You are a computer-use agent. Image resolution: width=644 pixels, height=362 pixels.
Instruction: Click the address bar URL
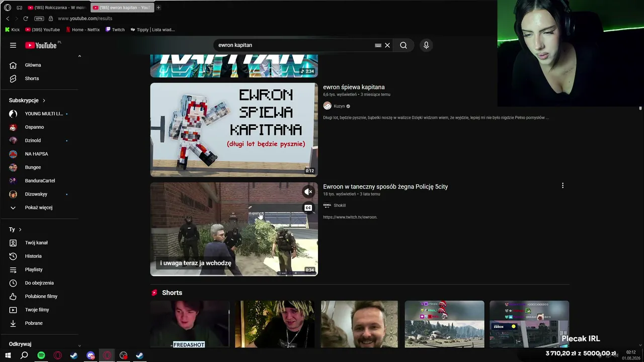pyautogui.click(x=85, y=19)
